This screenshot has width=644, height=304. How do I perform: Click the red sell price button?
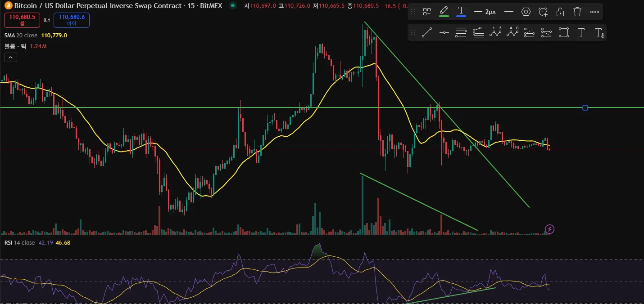(22, 20)
